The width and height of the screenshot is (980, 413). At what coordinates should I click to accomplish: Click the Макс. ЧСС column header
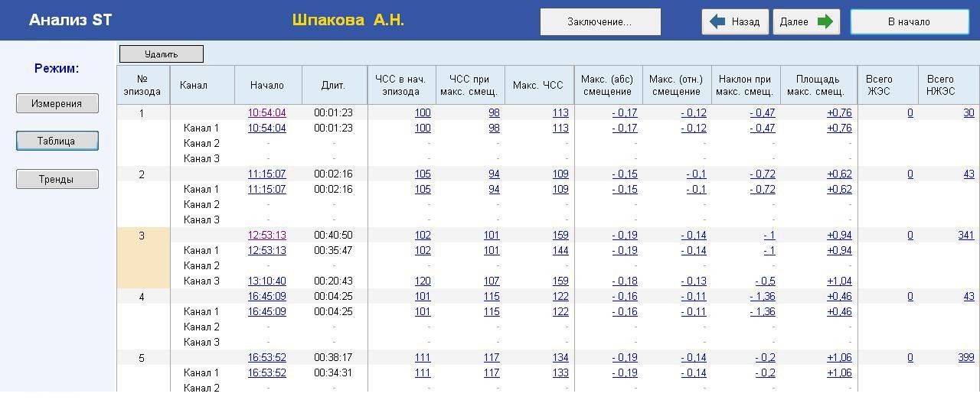(538, 85)
